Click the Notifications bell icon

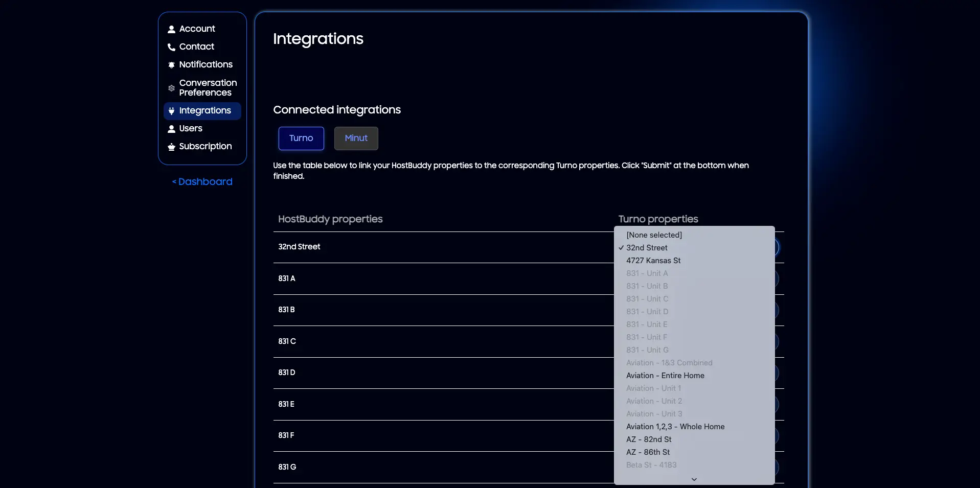(171, 65)
